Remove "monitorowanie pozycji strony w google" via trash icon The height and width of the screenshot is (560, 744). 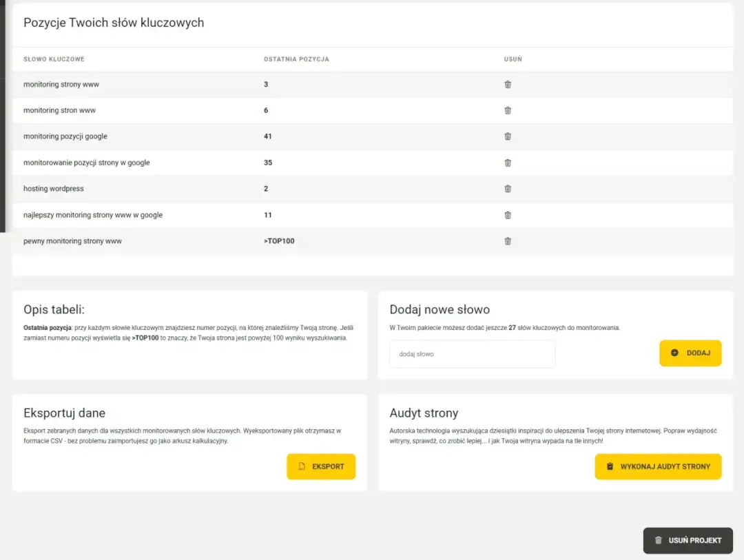[x=508, y=163]
